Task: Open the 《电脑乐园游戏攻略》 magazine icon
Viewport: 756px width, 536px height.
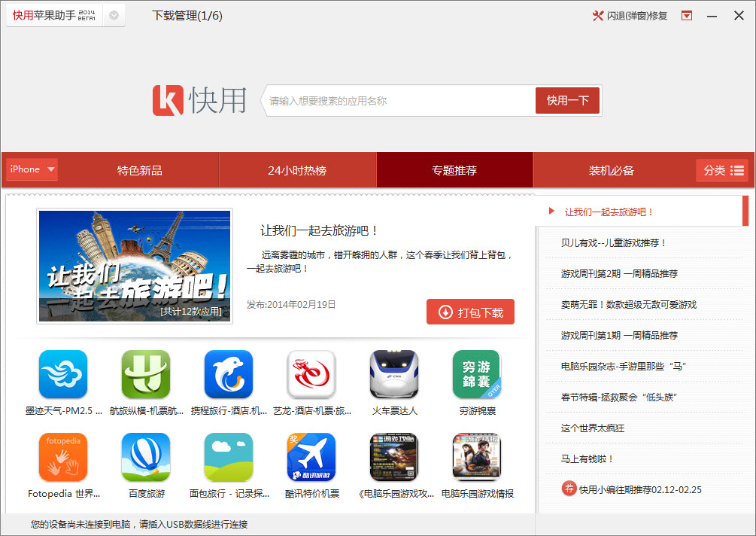Action: click(x=394, y=458)
